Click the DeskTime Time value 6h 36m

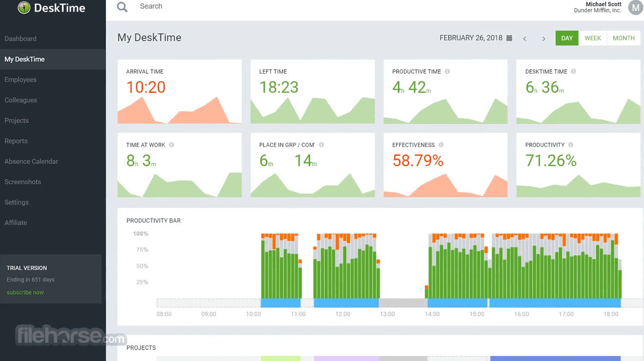545,88
